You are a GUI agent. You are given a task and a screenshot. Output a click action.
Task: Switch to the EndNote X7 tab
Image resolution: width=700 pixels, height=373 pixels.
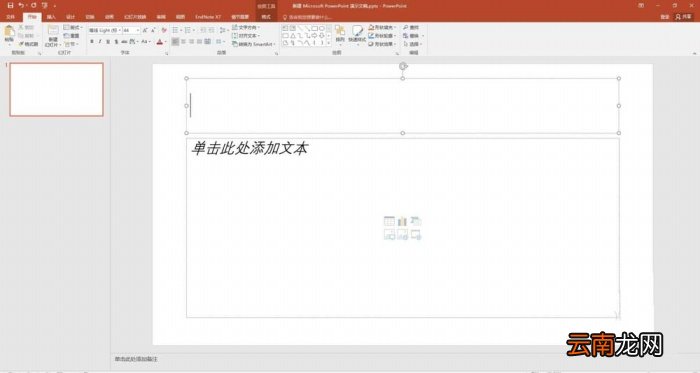[208, 17]
